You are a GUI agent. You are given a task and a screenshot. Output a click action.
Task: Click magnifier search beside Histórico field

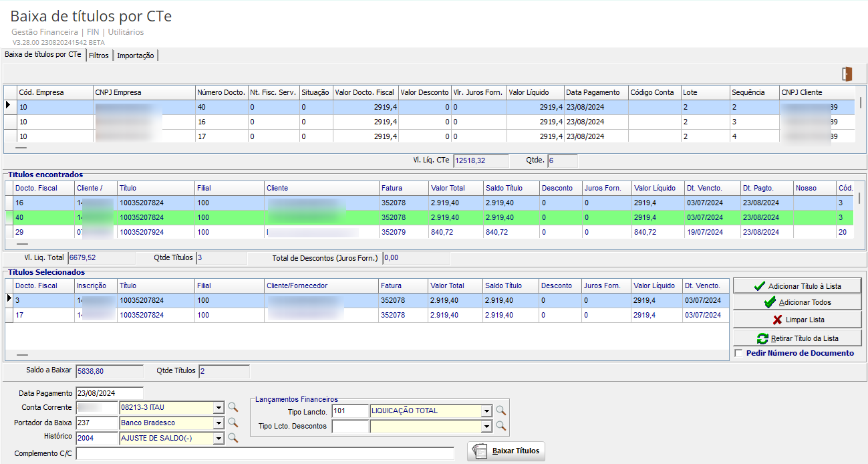(233, 438)
